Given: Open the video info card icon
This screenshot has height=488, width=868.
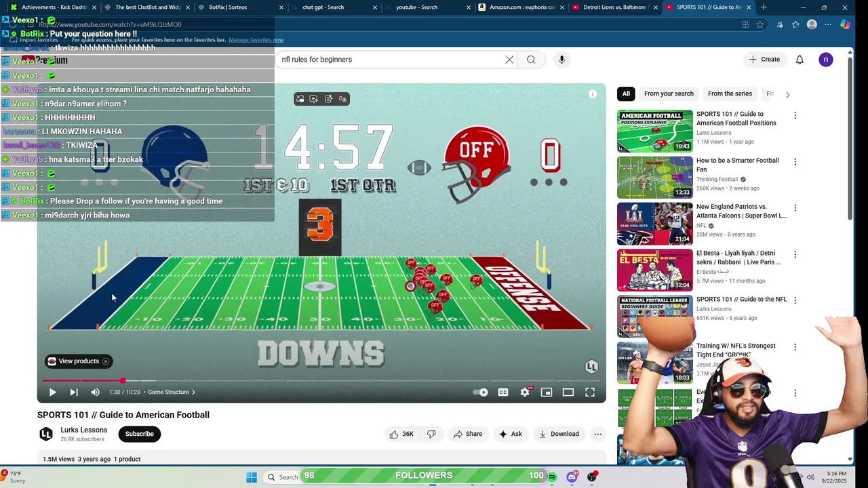Looking at the screenshot, I should tap(593, 94).
